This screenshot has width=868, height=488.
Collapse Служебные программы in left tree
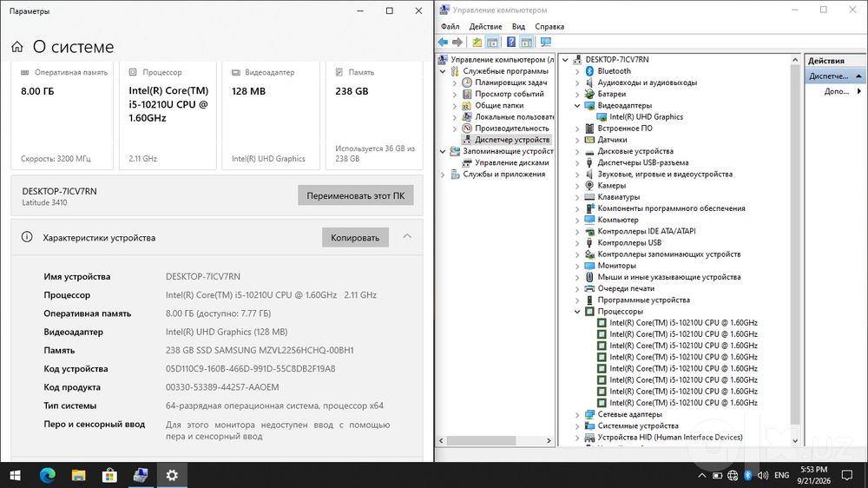click(443, 71)
